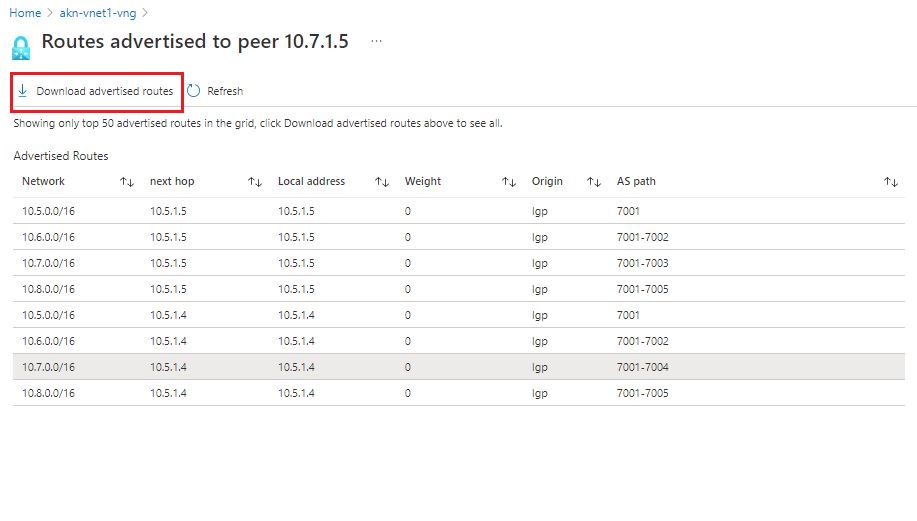Click the page title Routes advertised to peer
The width and height of the screenshot is (917, 521).
click(195, 42)
